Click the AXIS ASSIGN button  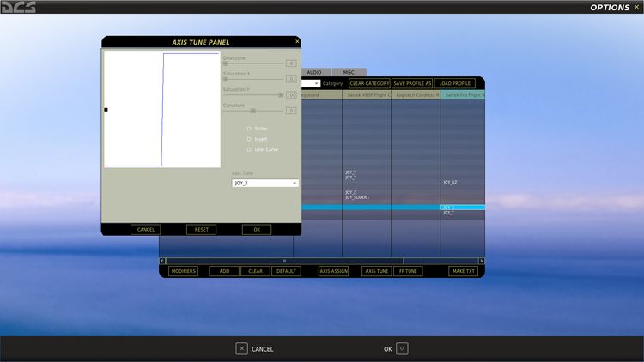point(333,271)
